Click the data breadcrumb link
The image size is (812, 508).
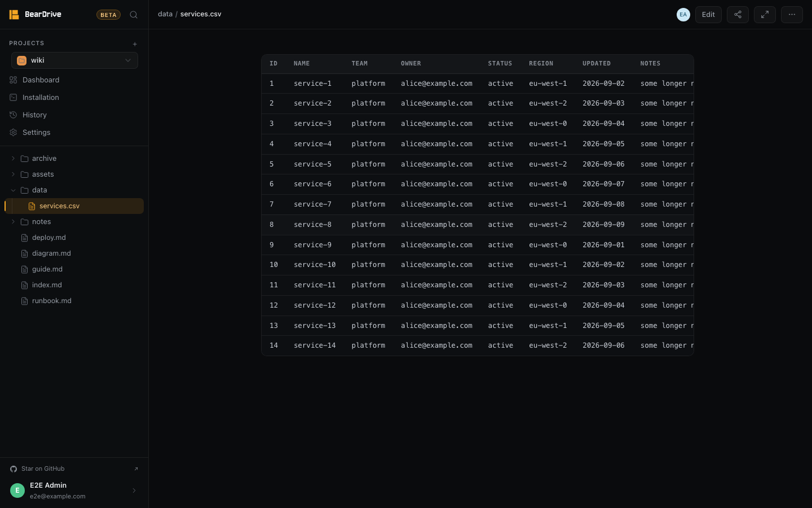click(x=165, y=14)
